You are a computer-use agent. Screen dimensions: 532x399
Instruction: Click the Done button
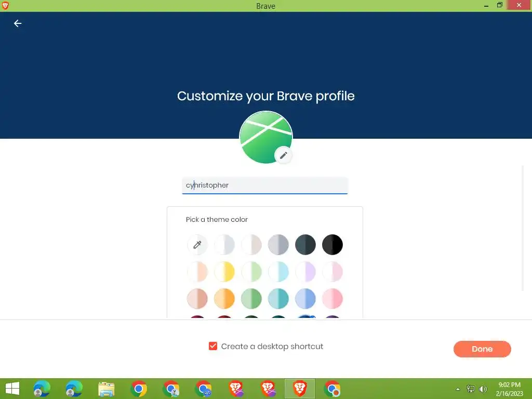482,349
